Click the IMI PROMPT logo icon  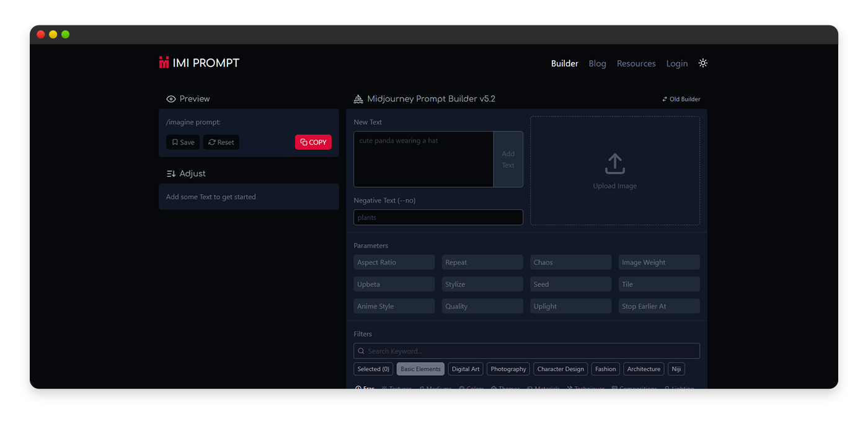pos(164,63)
